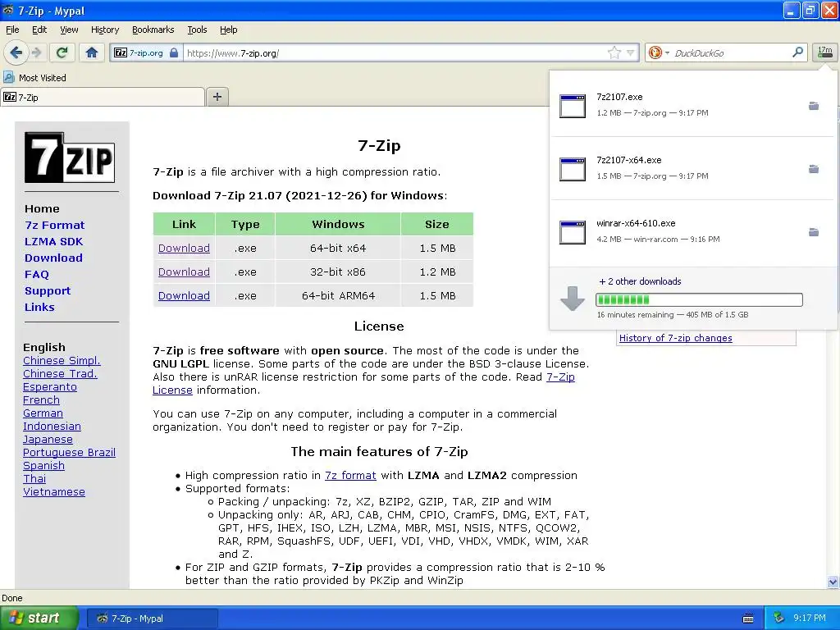This screenshot has width=840, height=630.
Task: Click the 7z2107.exe download file icon
Action: 572,106
